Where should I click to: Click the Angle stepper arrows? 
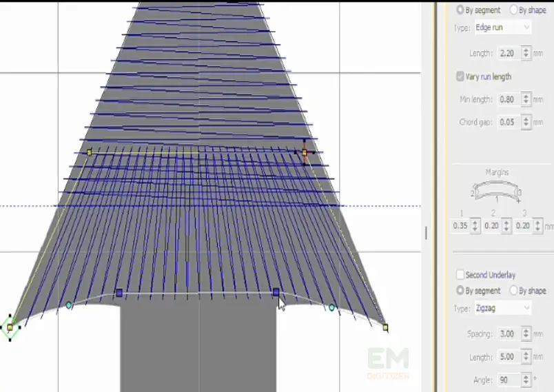(526, 380)
